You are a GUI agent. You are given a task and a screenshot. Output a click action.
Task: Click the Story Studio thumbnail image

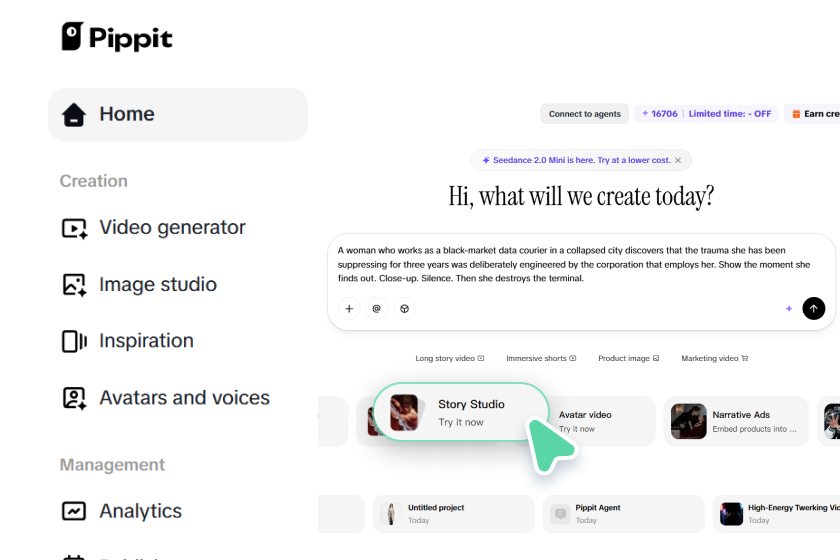(404, 413)
